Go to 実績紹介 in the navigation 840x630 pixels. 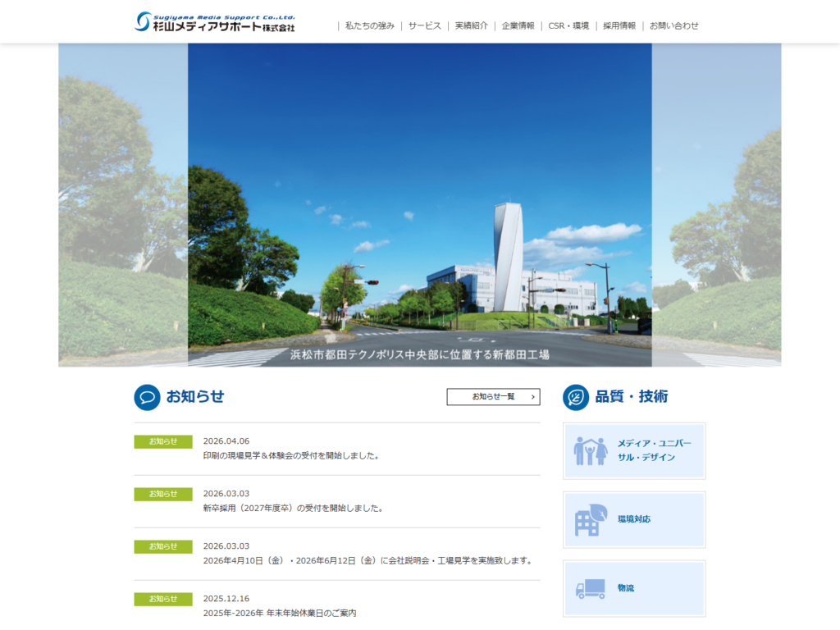(471, 25)
